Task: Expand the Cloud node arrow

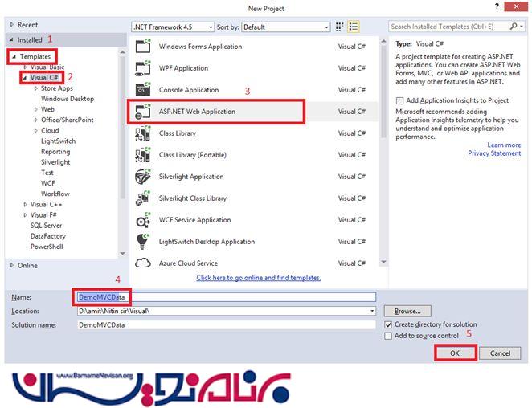Action: pyautogui.click(x=35, y=130)
